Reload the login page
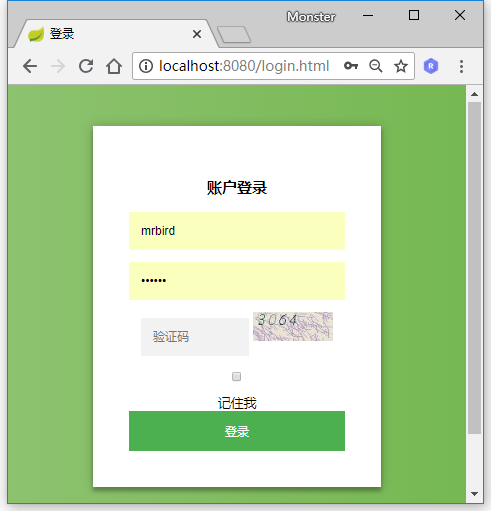Viewport: 491px width, 511px height. click(86, 66)
